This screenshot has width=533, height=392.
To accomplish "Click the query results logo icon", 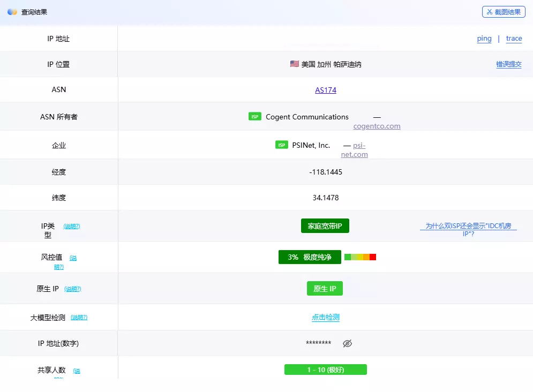I will [x=12, y=12].
